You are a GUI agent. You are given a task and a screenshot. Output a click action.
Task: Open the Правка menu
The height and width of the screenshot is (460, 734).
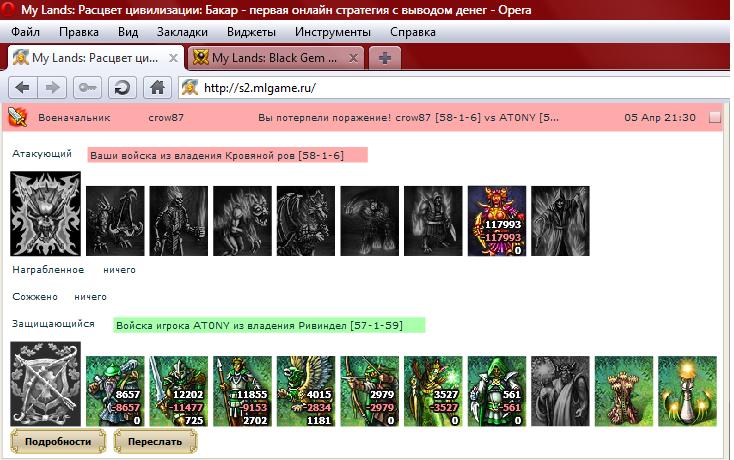79,32
